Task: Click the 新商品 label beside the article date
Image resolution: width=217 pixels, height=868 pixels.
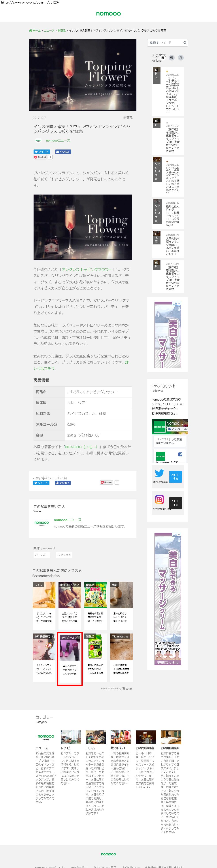Action: coord(128,118)
